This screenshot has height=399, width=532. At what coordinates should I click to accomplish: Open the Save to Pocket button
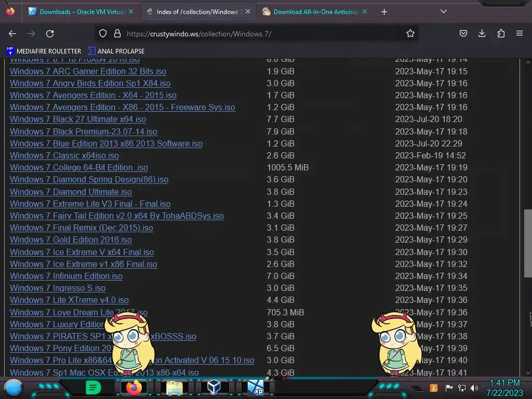(463, 34)
